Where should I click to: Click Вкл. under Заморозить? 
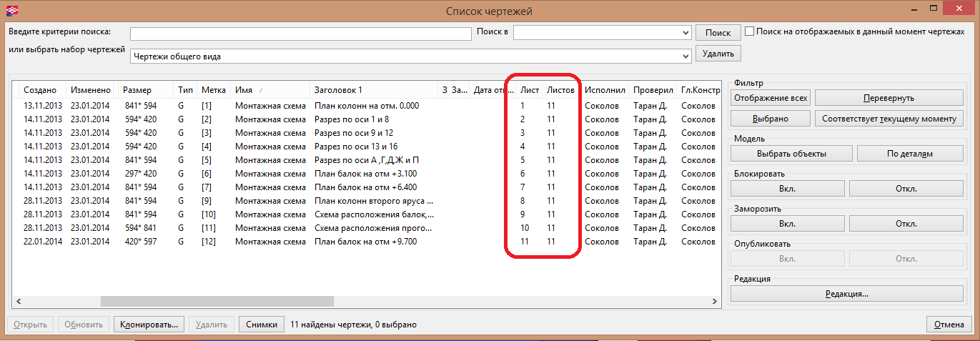click(x=787, y=223)
